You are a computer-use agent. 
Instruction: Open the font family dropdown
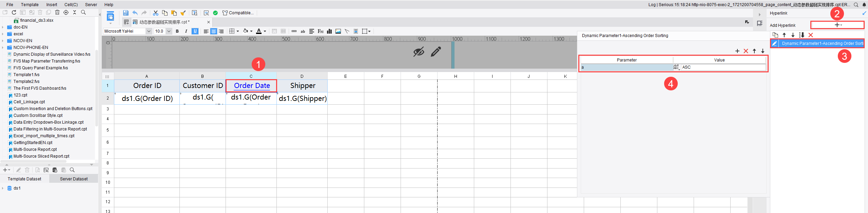click(149, 31)
